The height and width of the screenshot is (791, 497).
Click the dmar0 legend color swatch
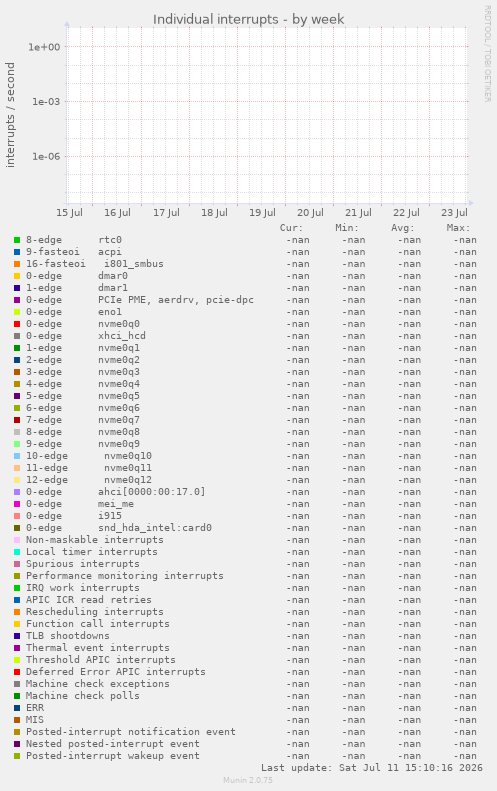[17, 276]
